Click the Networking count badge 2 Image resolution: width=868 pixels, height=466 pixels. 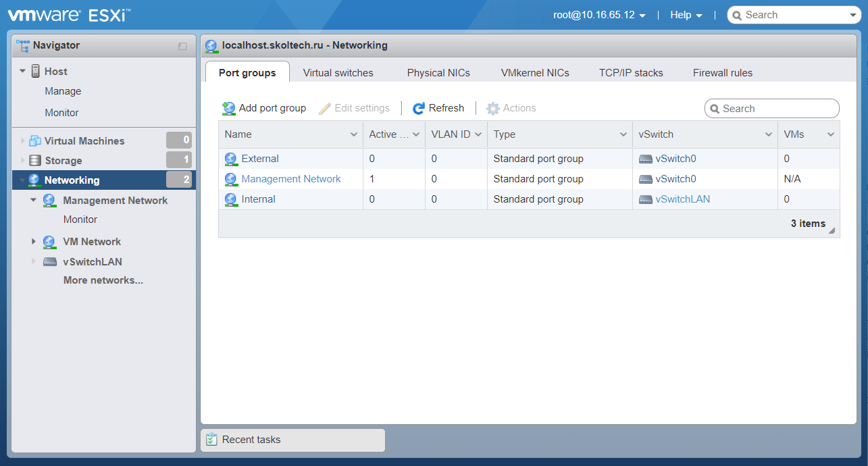179,180
